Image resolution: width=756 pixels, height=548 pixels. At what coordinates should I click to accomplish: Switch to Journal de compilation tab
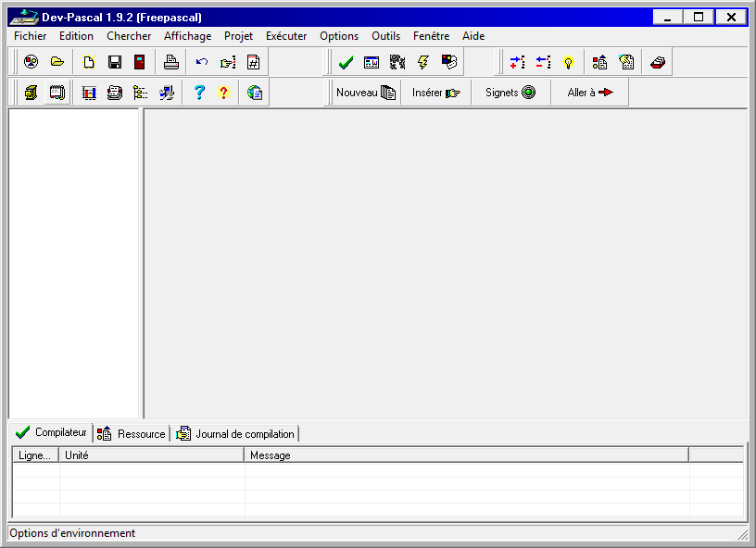[x=235, y=433]
